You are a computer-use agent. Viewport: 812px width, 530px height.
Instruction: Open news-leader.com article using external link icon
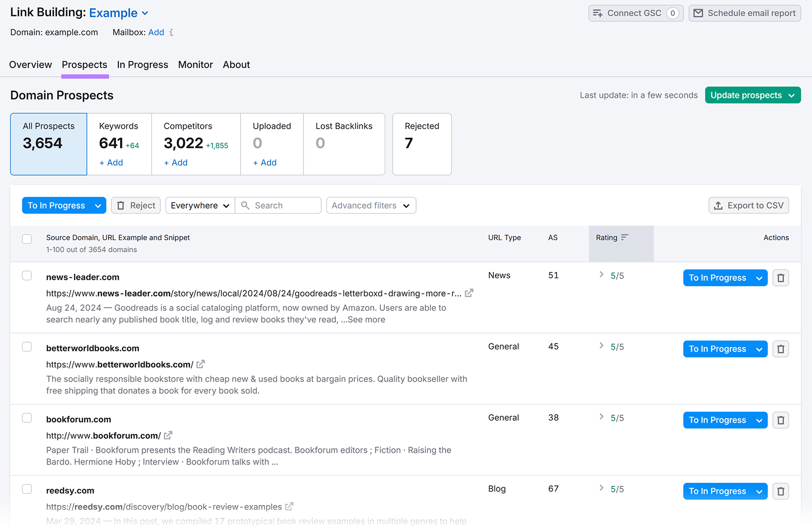[468, 293]
